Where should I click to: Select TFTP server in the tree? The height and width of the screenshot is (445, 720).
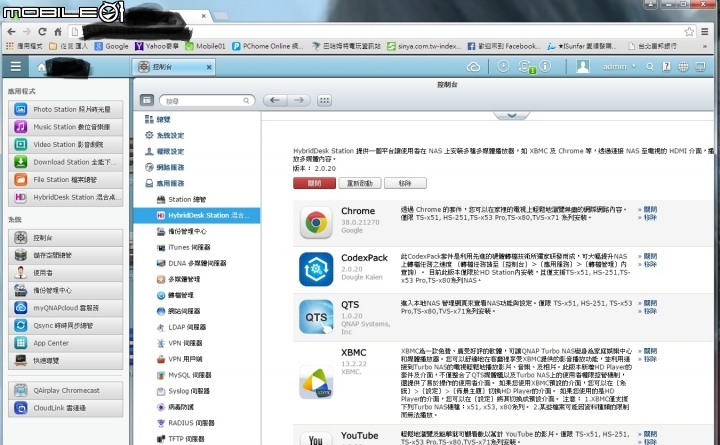click(180, 439)
